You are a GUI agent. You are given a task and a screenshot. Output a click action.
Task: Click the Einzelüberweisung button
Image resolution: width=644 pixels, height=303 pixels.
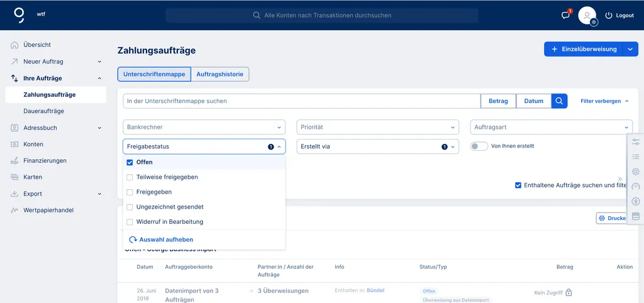pos(584,49)
